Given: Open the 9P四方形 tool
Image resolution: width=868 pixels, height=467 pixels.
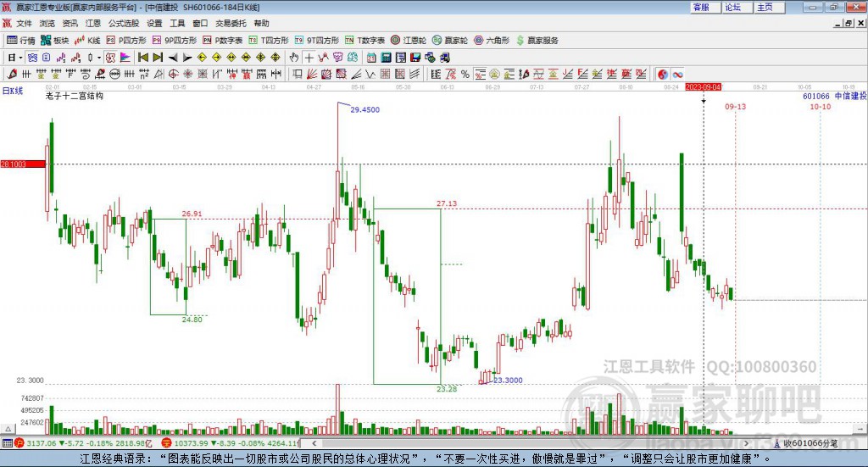Looking at the screenshot, I should 175,41.
